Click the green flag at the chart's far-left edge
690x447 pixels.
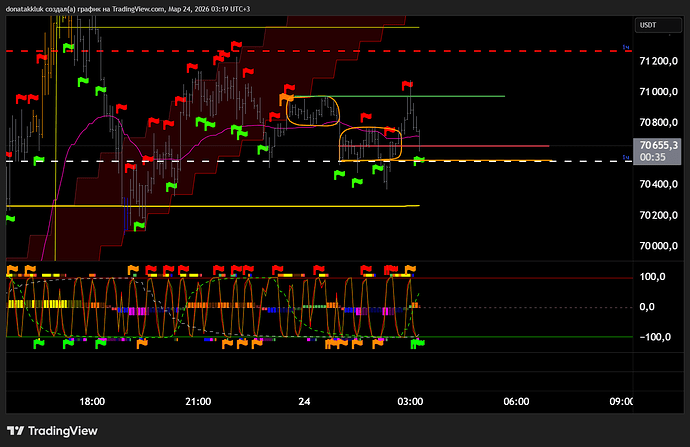tap(10, 219)
